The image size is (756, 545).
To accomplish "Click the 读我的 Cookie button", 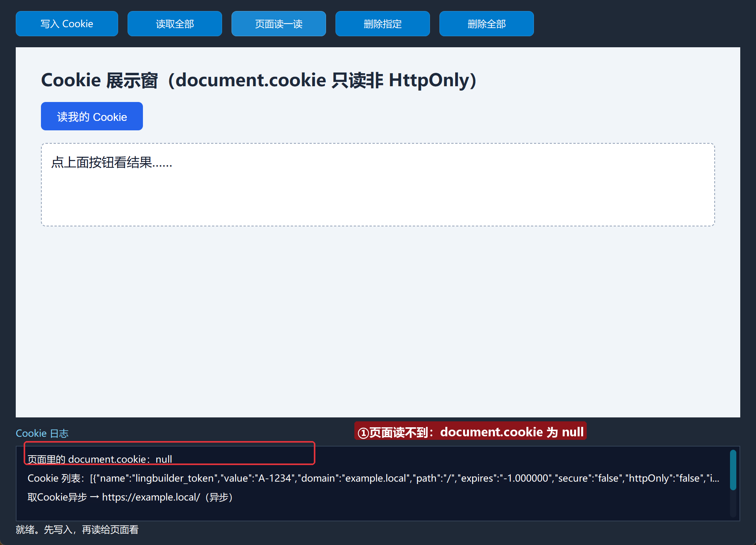I will (92, 116).
